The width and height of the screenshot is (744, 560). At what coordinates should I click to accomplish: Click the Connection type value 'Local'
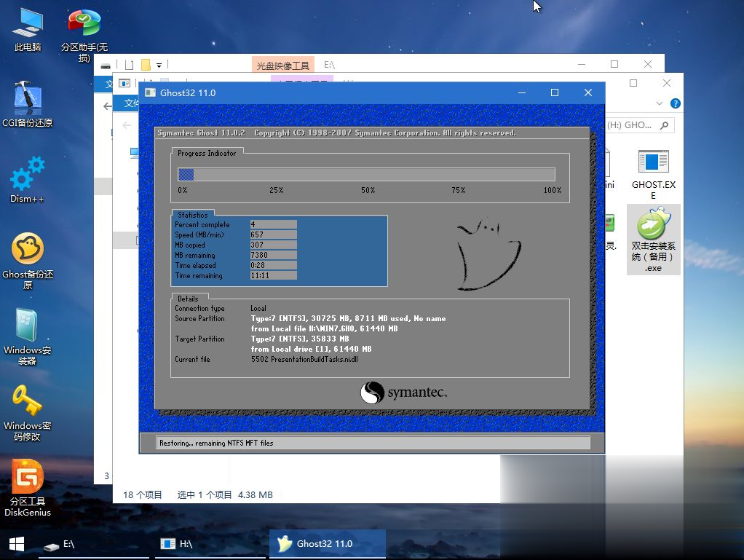(x=258, y=309)
